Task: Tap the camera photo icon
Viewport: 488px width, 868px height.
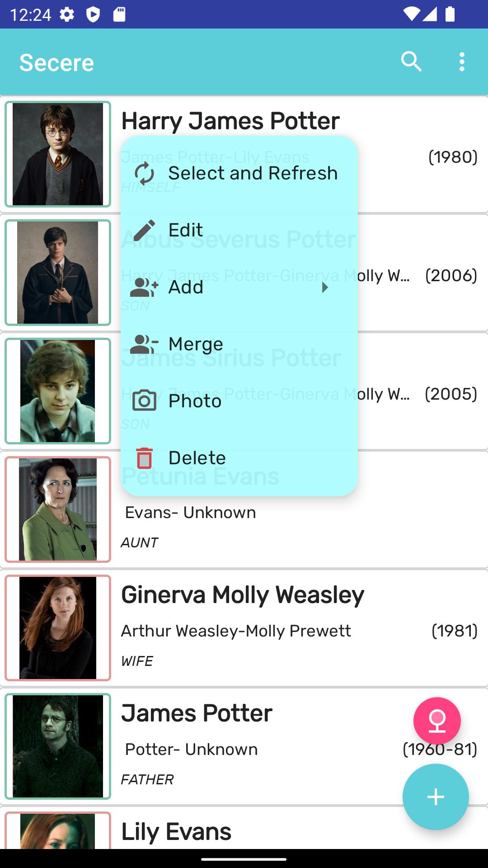Action: coord(144,401)
